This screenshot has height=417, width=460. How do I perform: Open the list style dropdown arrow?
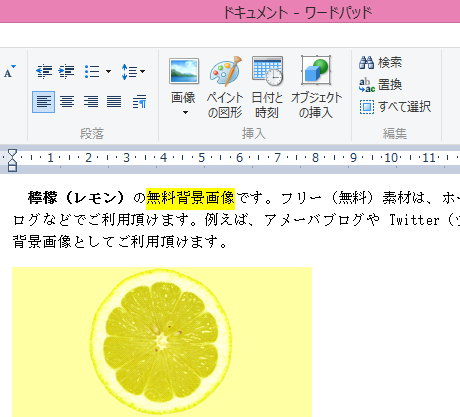tap(108, 71)
